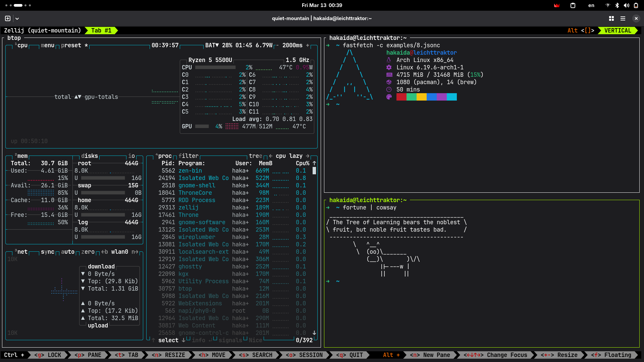
Task: Open the Bluetooth status icon in the top bar
Action: tap(617, 5)
